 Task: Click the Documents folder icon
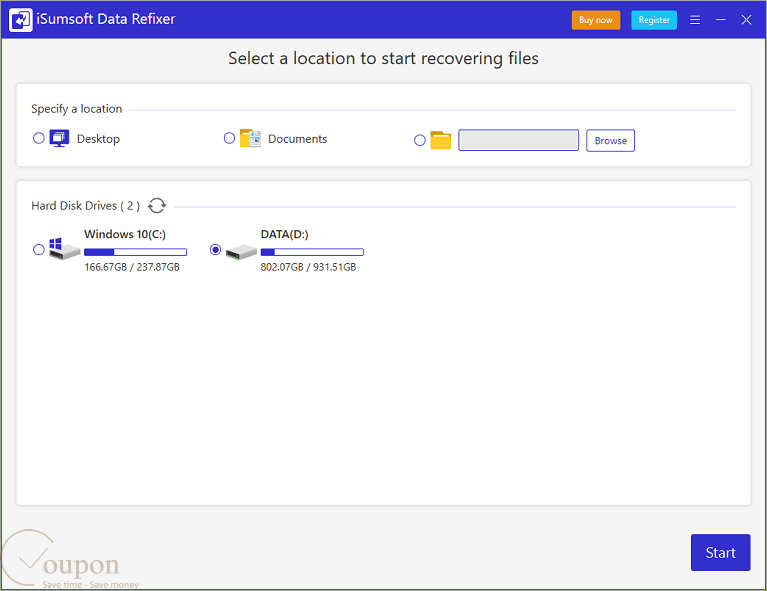click(250, 138)
